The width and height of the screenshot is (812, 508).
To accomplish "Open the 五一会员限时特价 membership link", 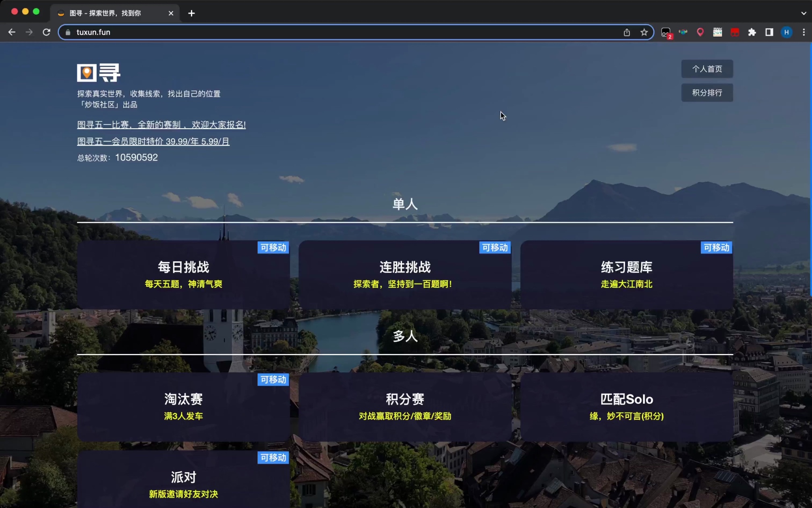I will tap(153, 142).
